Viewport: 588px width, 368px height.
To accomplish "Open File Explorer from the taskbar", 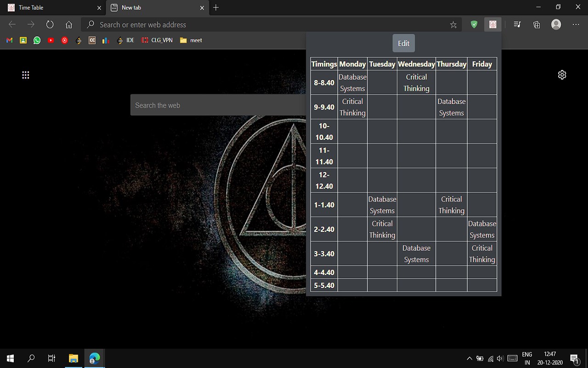I will [73, 358].
